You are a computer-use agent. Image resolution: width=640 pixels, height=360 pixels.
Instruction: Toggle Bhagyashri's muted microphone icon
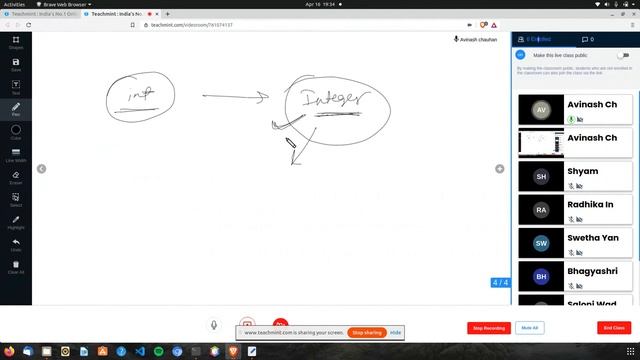pyautogui.click(x=571, y=286)
